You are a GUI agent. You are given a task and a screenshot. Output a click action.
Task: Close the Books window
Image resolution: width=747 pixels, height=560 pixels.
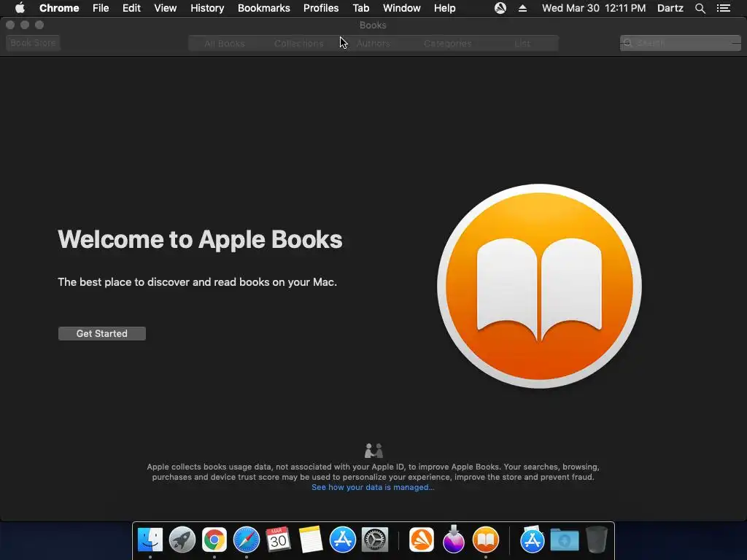coord(10,25)
